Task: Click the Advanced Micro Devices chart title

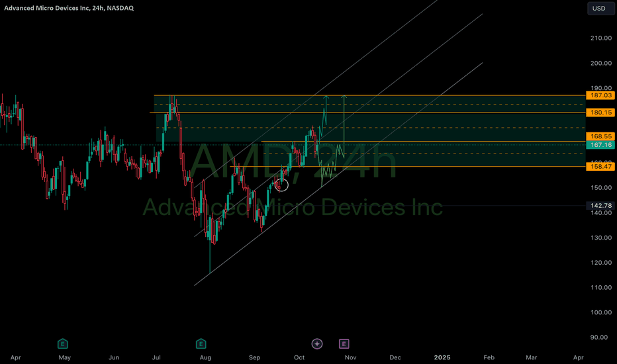Action: [x=69, y=8]
